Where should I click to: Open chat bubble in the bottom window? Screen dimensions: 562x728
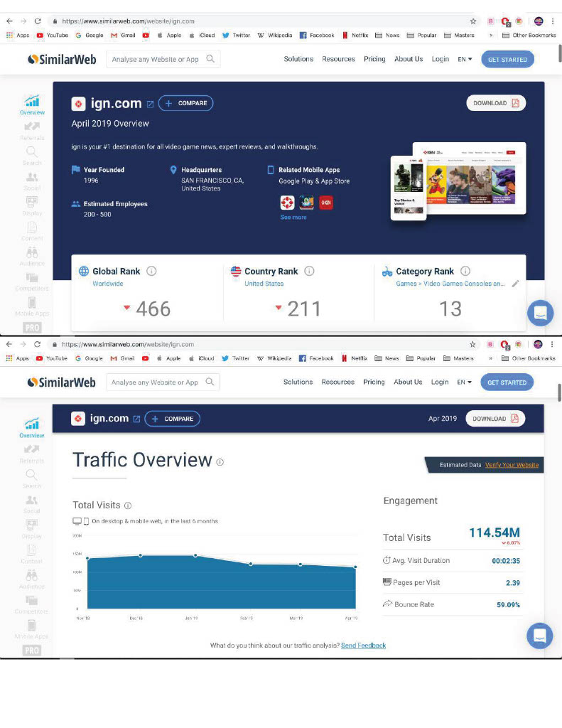(x=540, y=636)
